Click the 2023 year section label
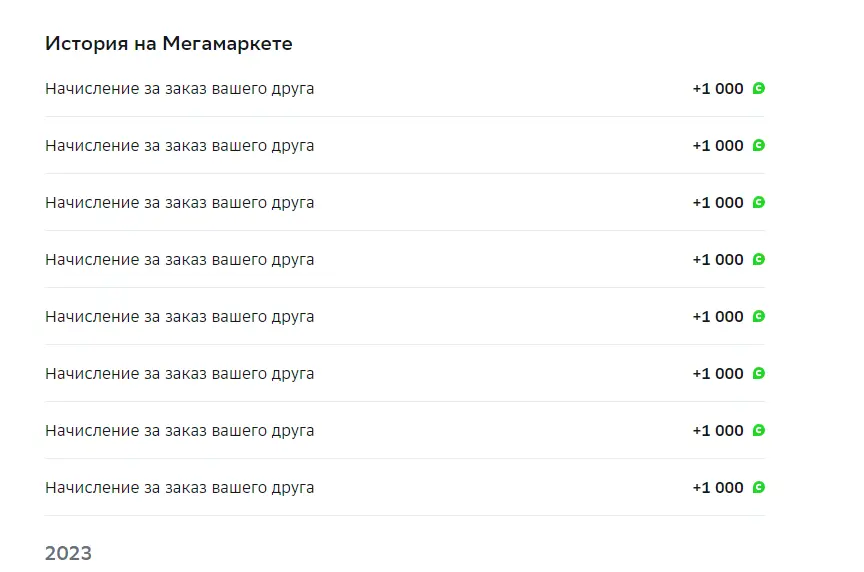 pos(68,553)
